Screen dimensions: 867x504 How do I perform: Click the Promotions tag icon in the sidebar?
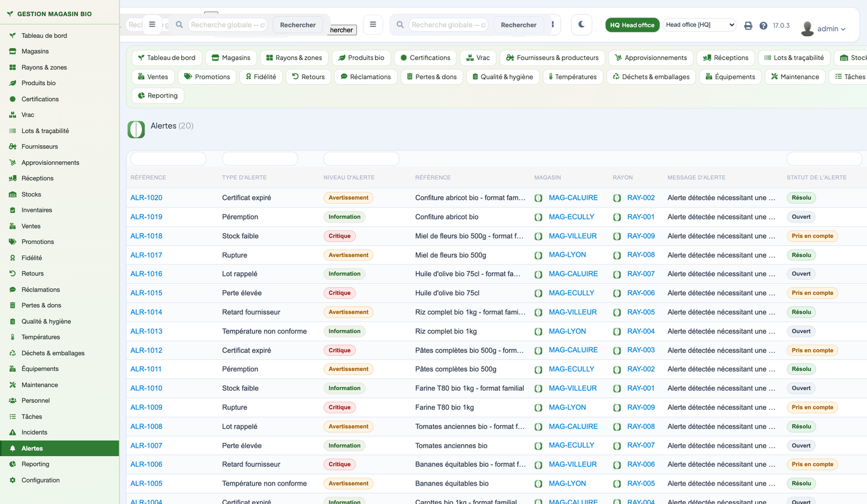pos(13,242)
